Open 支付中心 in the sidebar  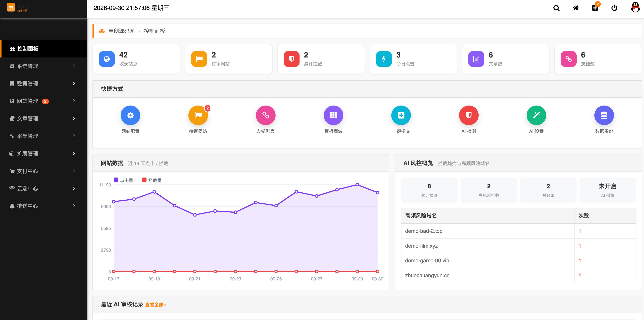tap(43, 171)
